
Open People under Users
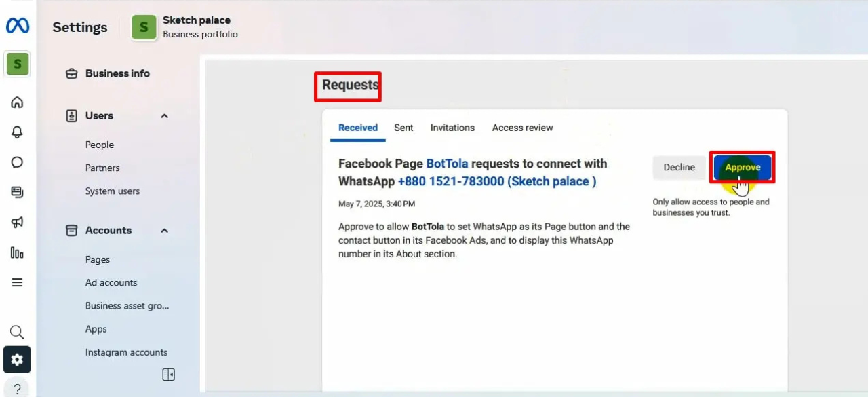point(100,145)
